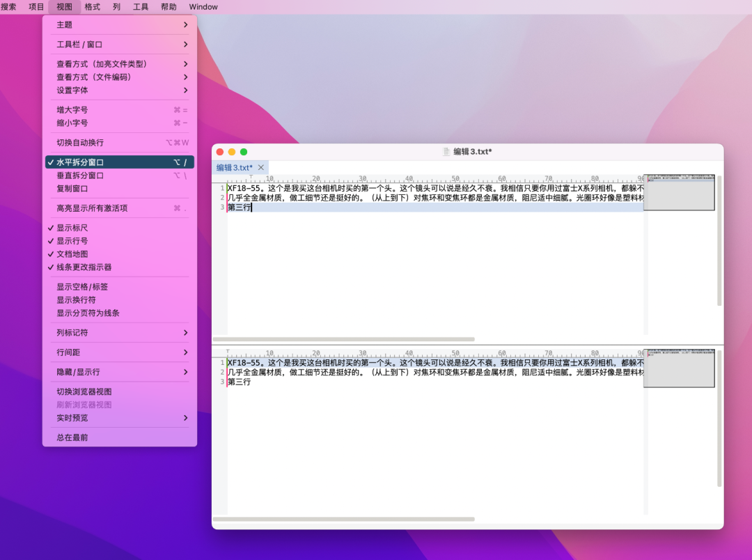
Task: Close the open 视图 menu
Action: (64, 7)
